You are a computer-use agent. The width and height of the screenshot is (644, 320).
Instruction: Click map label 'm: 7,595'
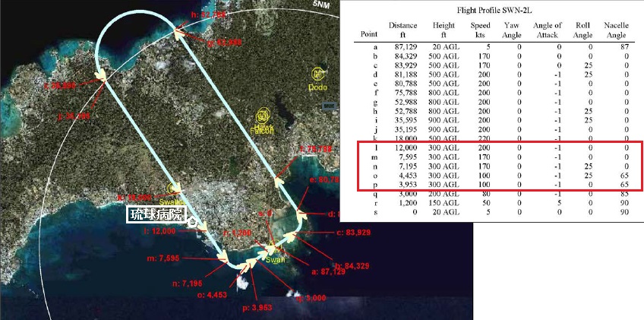163,258
